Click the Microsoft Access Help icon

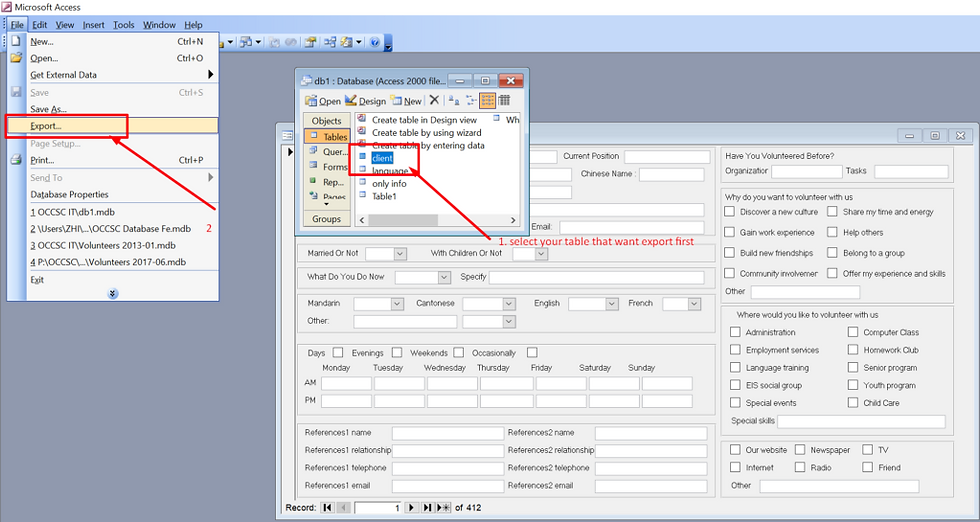[374, 42]
